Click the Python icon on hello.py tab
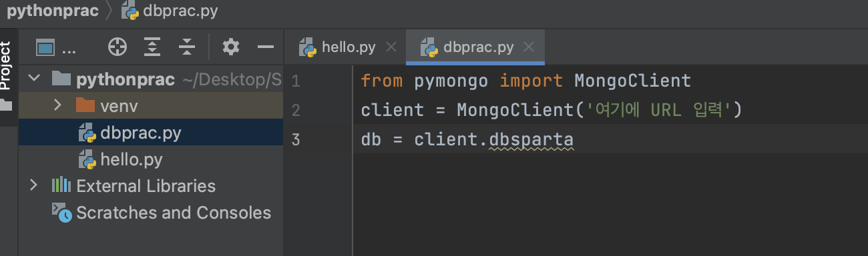The height and width of the screenshot is (256, 868). pyautogui.click(x=307, y=47)
